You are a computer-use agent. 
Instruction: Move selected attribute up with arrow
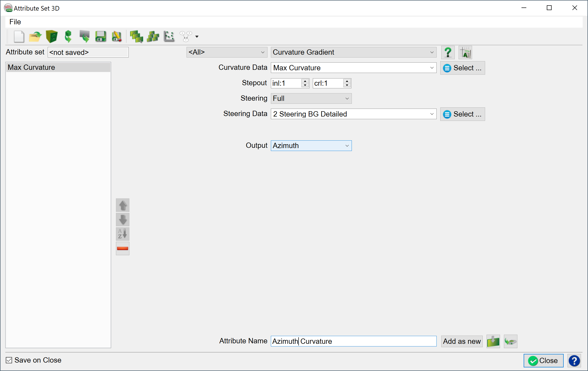coord(123,205)
